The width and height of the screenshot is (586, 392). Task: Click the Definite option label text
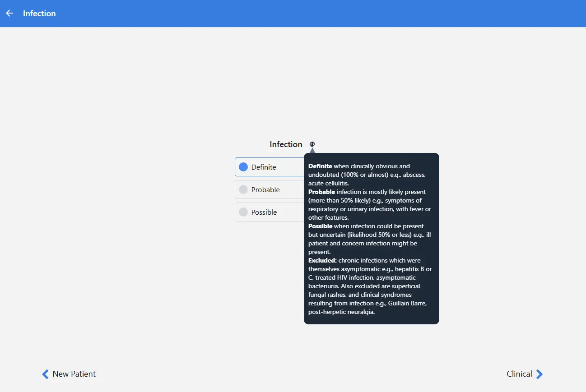click(264, 167)
